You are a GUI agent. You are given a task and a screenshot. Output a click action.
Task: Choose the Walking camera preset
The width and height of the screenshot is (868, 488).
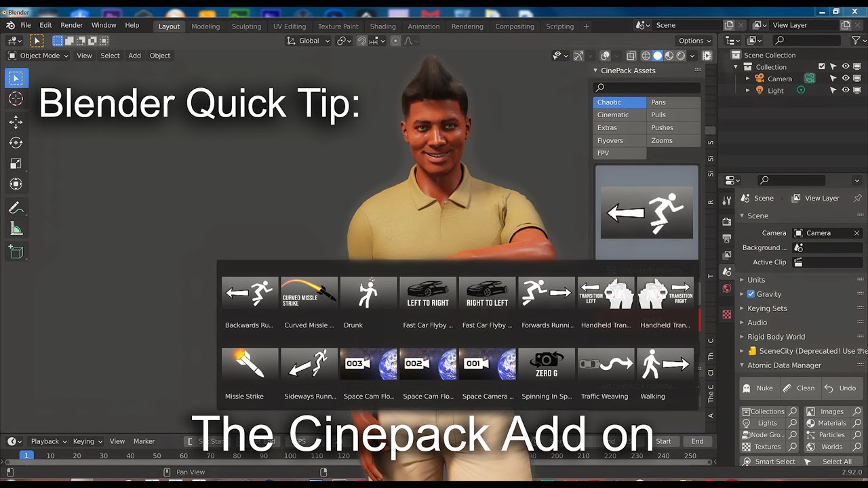(x=665, y=374)
